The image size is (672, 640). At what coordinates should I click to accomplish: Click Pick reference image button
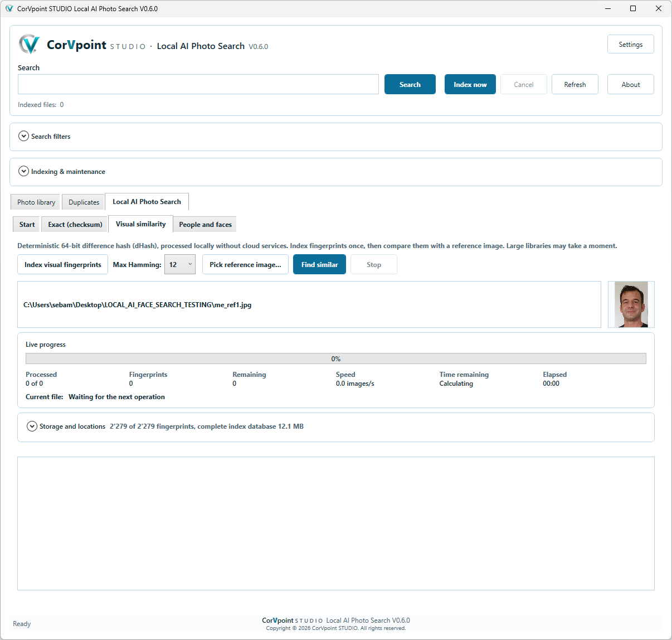click(x=245, y=265)
